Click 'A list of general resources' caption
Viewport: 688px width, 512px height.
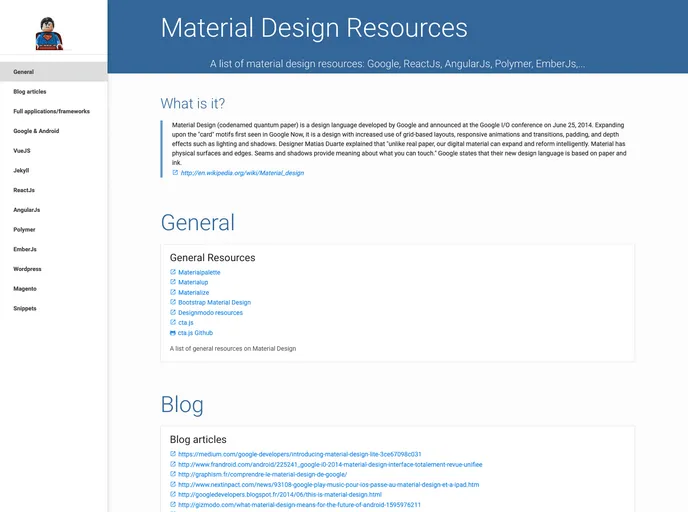tap(233, 349)
